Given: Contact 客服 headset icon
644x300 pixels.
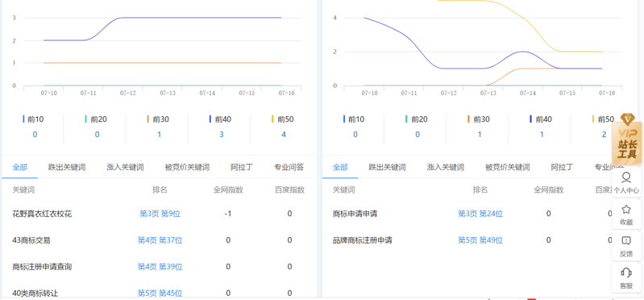Looking at the screenshot, I should (626, 273).
